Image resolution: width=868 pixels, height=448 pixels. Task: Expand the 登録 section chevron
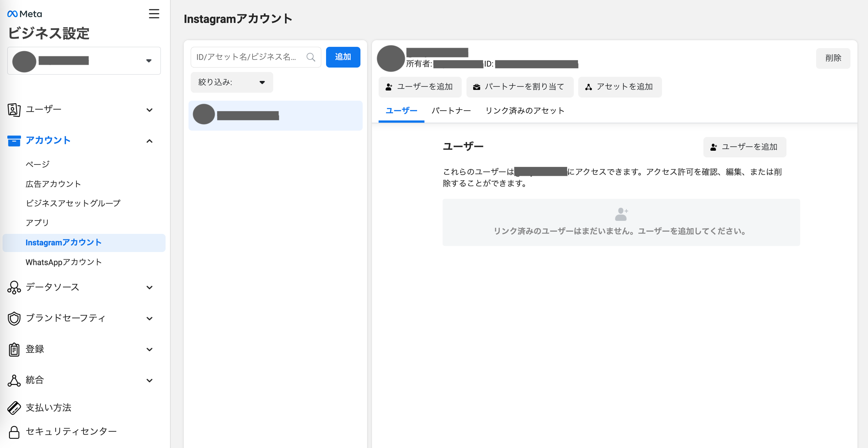click(150, 350)
